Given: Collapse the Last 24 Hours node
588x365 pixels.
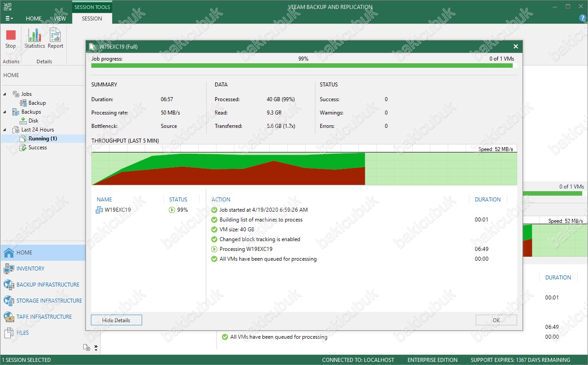Looking at the screenshot, I should click(5, 130).
